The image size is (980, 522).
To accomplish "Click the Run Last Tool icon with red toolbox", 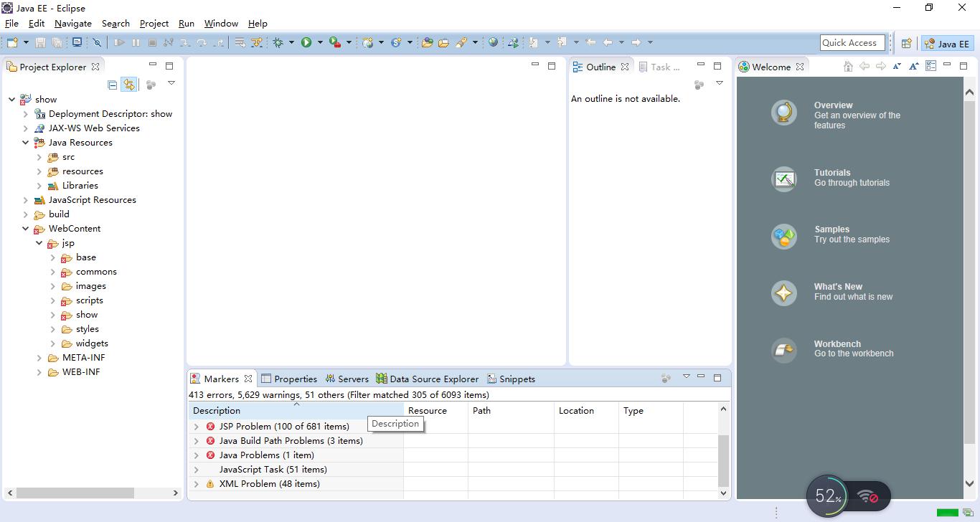I will (x=334, y=42).
